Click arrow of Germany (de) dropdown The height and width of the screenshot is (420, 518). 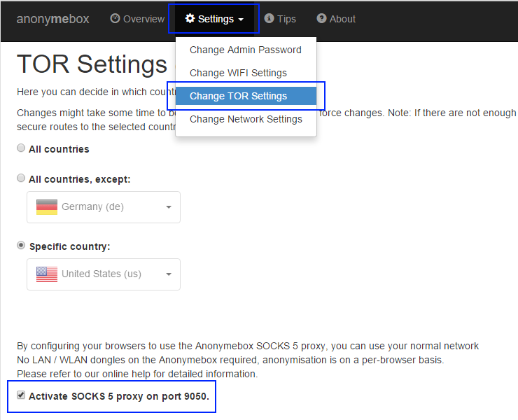pos(169,207)
